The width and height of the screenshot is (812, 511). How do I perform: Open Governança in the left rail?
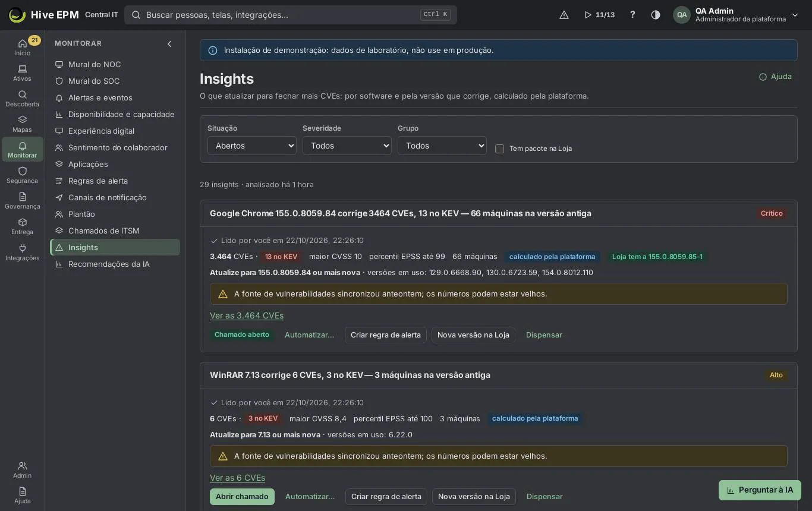[x=23, y=200]
